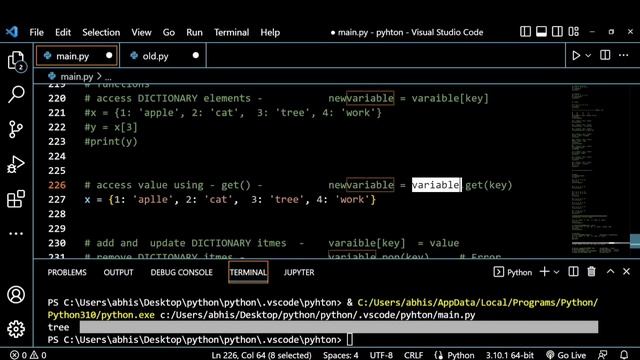Click unsaved dot on old.py tab
640x360 pixels.
coord(196,56)
